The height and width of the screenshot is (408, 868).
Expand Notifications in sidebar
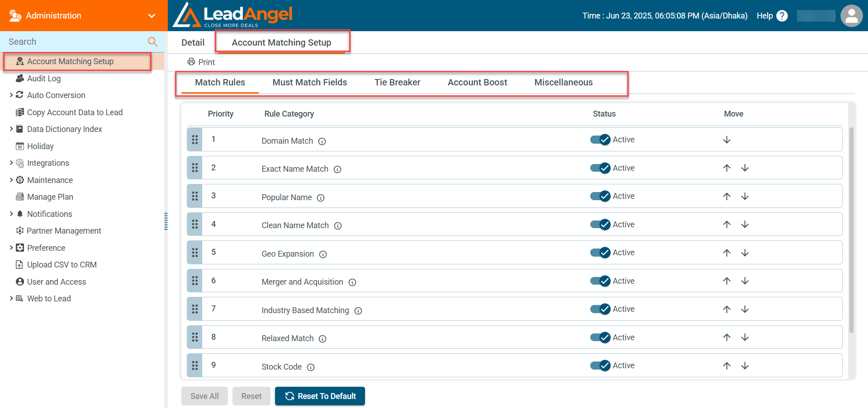pos(11,214)
